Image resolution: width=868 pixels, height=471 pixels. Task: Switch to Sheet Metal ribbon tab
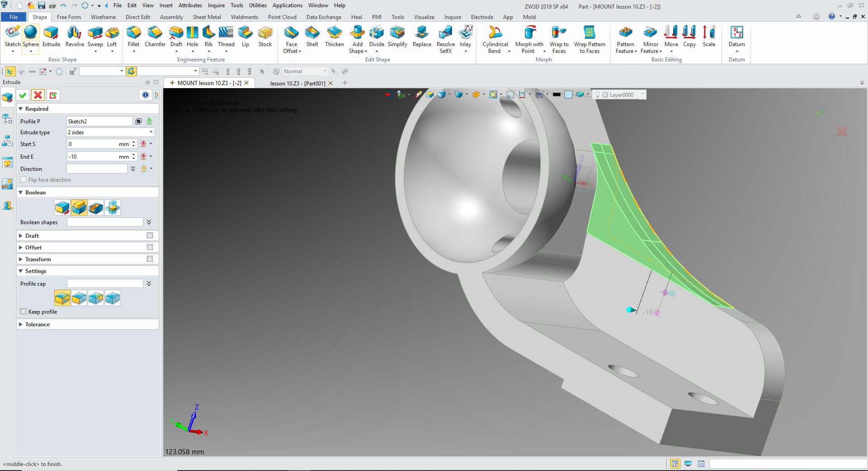(207, 17)
